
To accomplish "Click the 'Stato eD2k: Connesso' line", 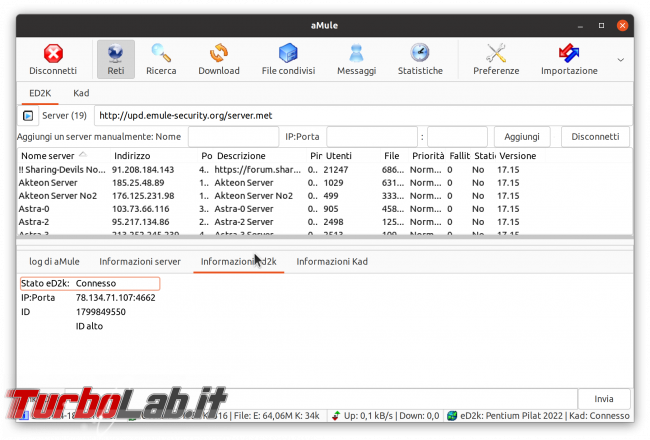I will (x=90, y=283).
